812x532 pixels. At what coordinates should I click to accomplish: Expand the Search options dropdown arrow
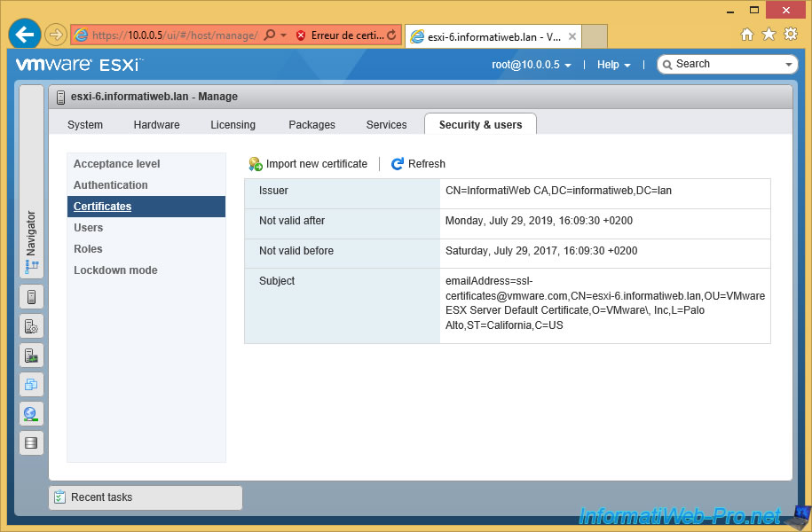tap(789, 65)
